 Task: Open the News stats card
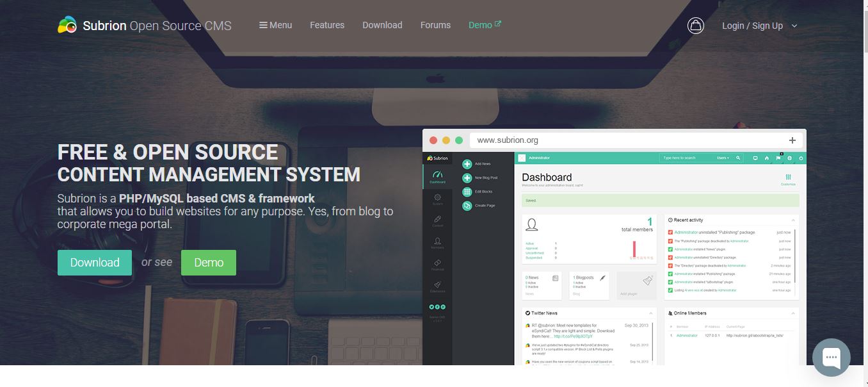(x=542, y=285)
